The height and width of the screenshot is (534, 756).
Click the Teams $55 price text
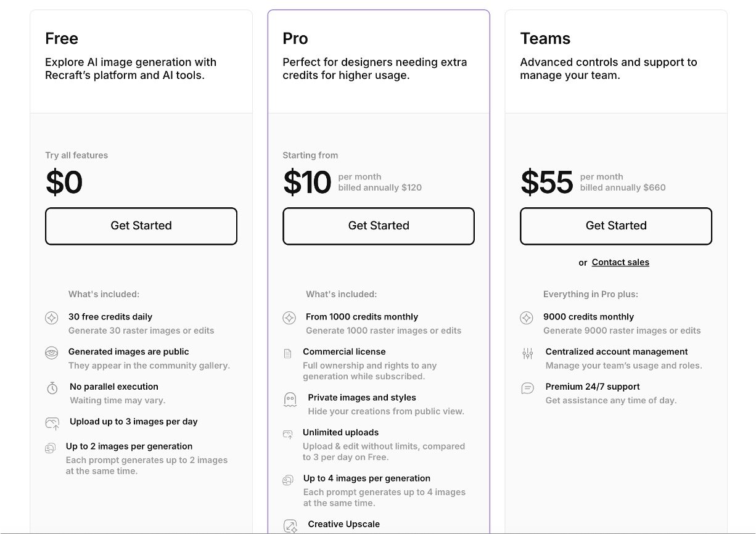tap(547, 183)
